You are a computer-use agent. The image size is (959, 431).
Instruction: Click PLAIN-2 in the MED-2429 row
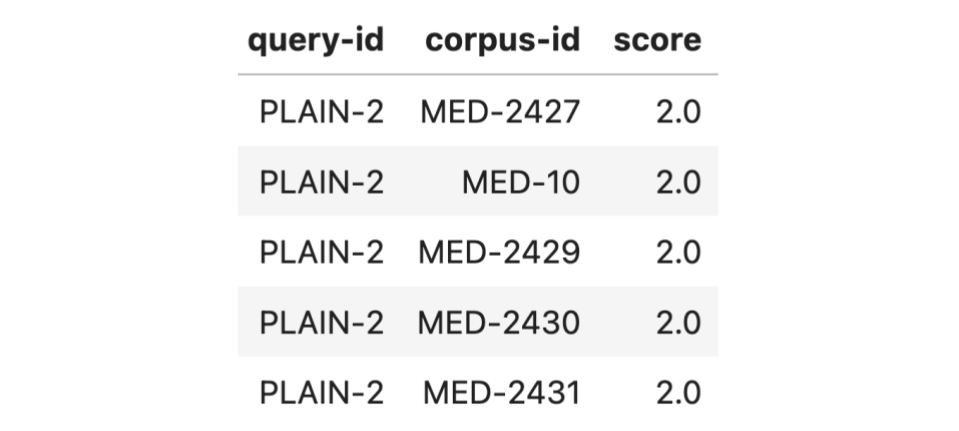[x=321, y=252]
